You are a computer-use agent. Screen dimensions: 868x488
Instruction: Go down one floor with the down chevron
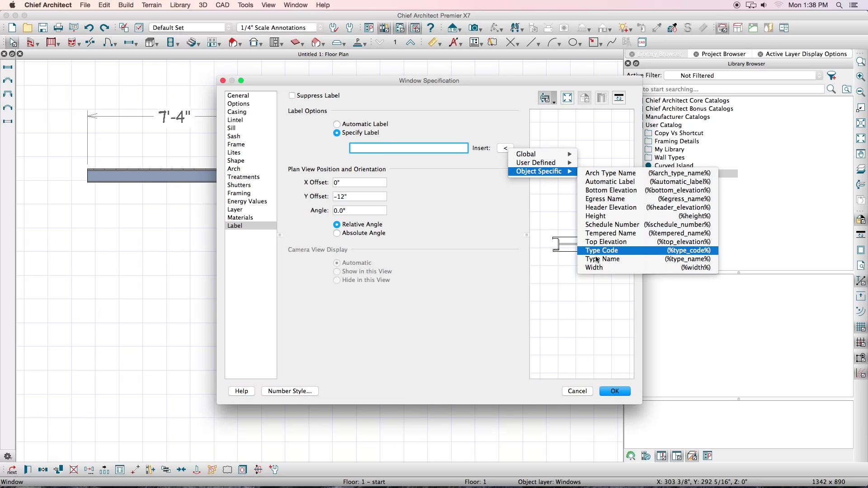[380, 42]
